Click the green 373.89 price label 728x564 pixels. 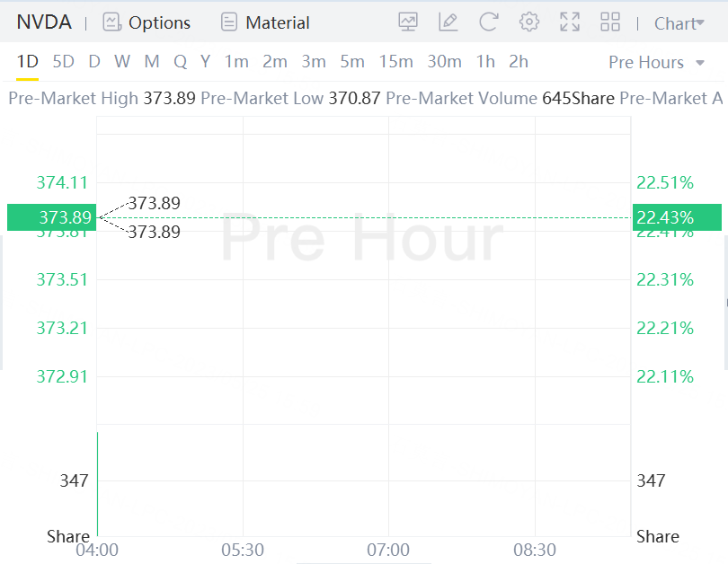50,217
